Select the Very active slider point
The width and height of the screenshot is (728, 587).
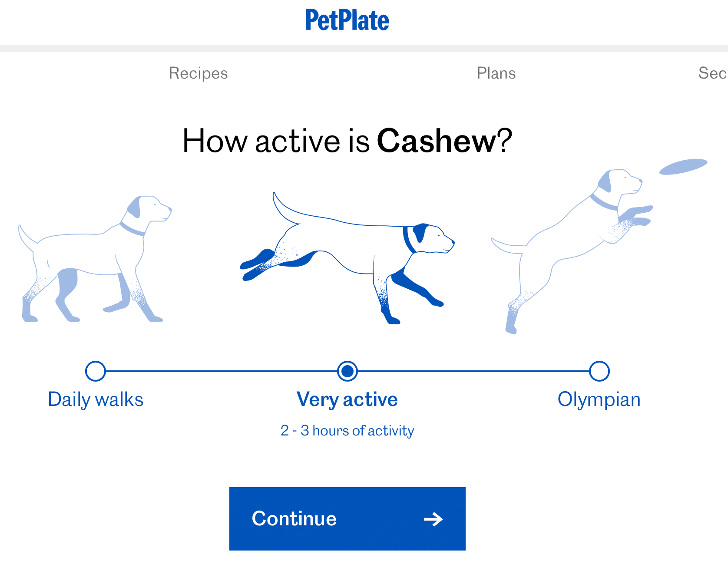point(347,371)
